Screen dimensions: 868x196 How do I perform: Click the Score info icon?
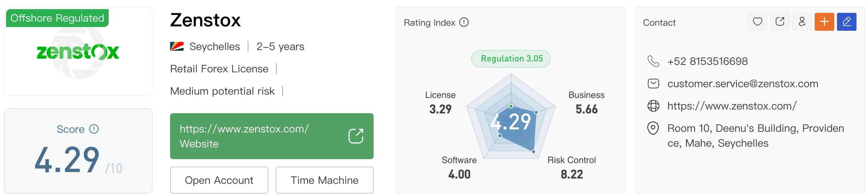94,129
